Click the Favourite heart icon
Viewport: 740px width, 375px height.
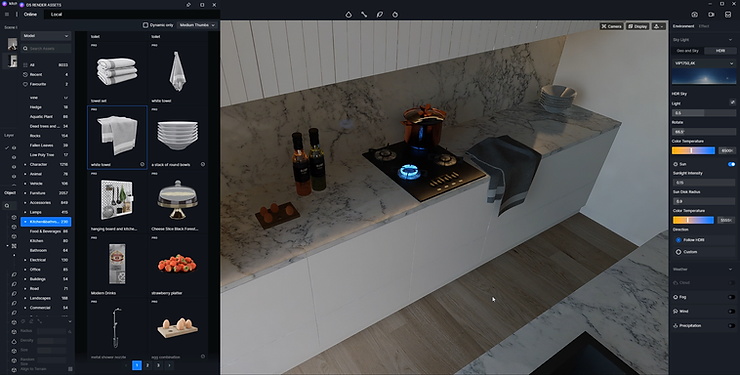point(25,84)
